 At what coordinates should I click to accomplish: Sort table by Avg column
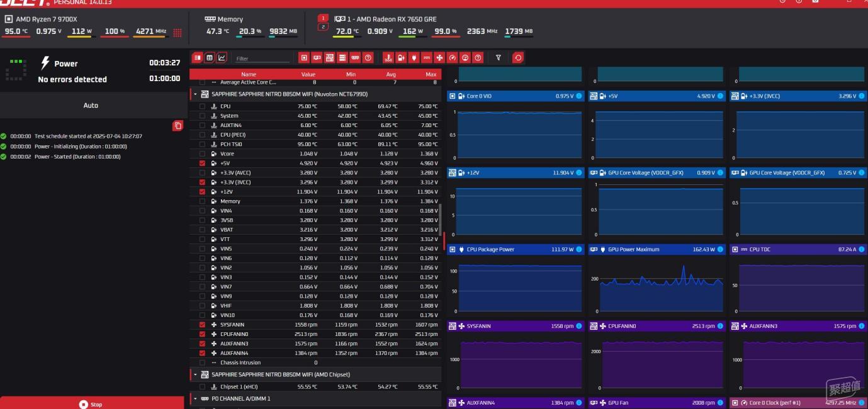pos(391,74)
